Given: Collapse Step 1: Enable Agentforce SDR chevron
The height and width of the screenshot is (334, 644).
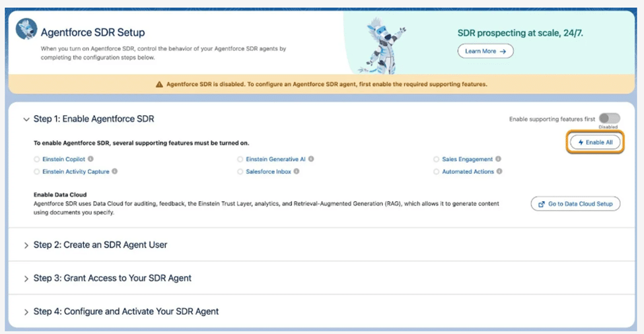Looking at the screenshot, I should pyautogui.click(x=26, y=120).
